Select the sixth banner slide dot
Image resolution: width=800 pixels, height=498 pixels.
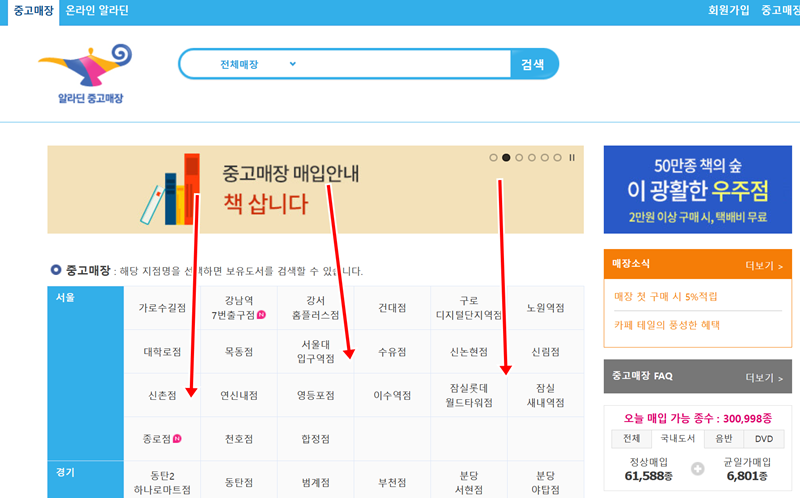coord(557,158)
